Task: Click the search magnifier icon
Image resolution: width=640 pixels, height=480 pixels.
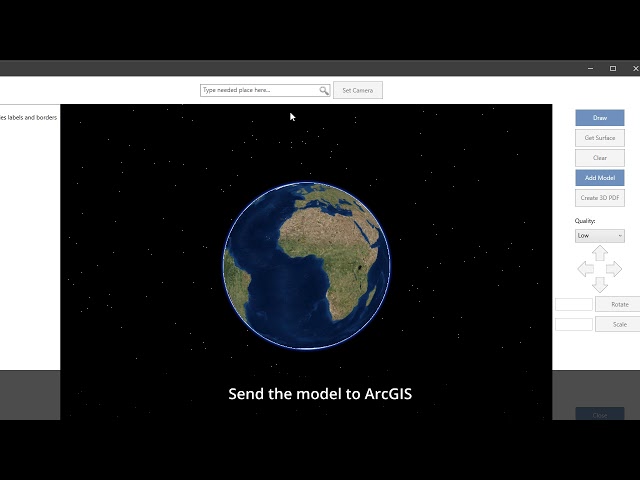Action: [x=324, y=90]
